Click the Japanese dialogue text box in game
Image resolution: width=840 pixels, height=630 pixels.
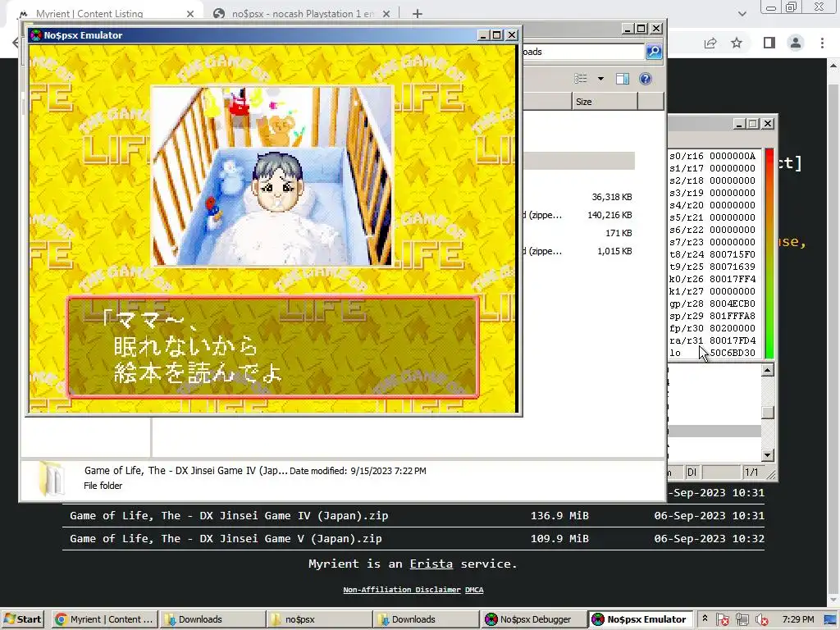[x=272, y=347]
